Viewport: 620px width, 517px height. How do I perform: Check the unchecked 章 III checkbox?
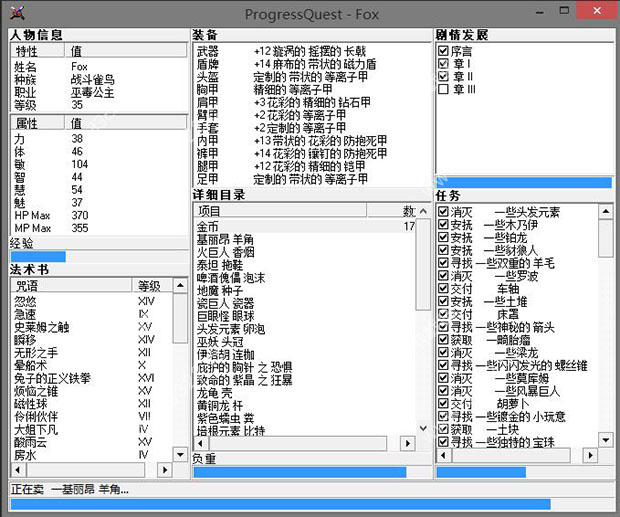[444, 88]
